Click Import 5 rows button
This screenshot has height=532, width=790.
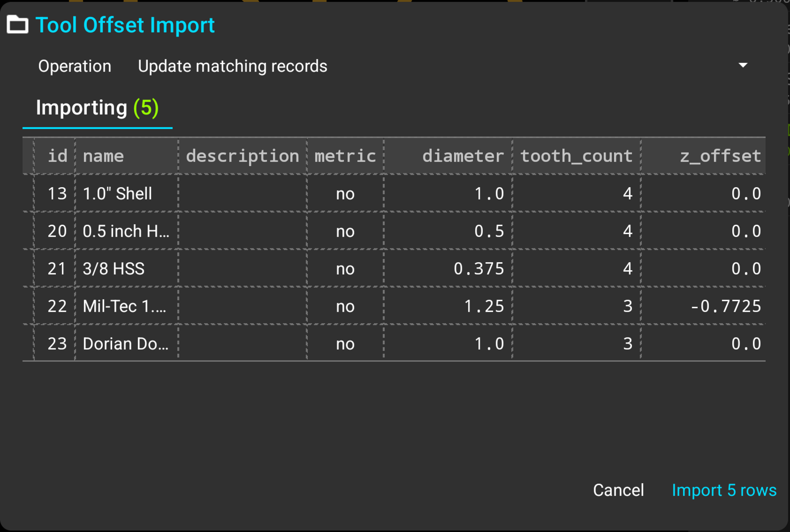724,490
